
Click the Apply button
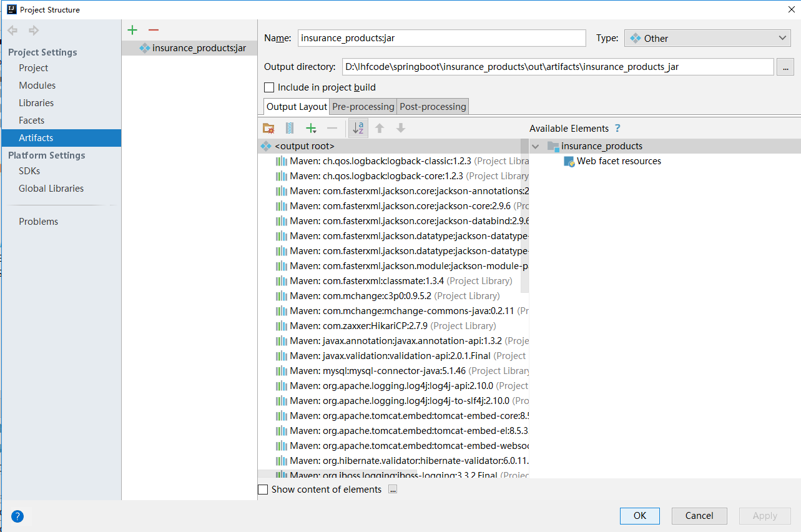[x=765, y=516]
